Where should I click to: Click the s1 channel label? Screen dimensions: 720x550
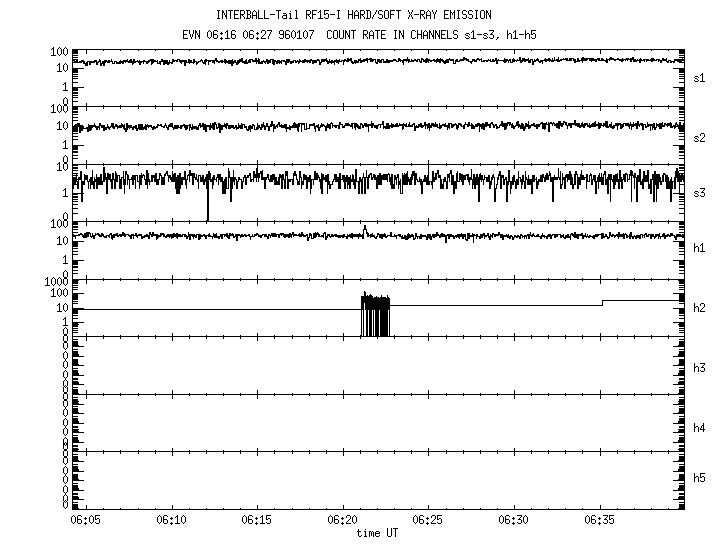pos(700,77)
